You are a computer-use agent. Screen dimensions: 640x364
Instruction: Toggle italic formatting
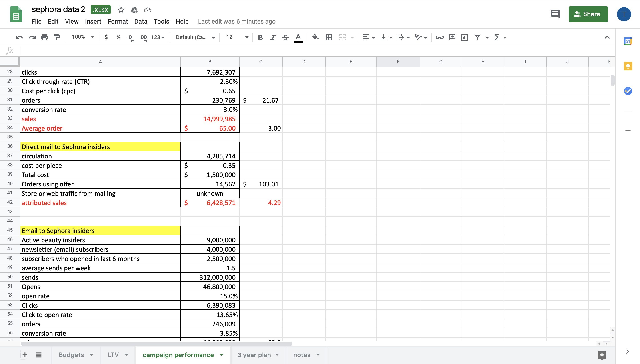[273, 37]
